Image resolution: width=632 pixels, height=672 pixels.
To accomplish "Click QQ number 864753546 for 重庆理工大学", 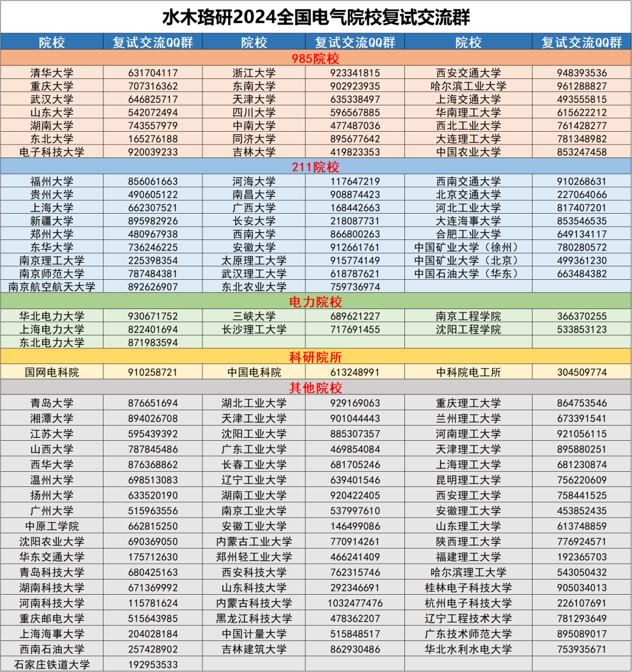I will (x=582, y=403).
